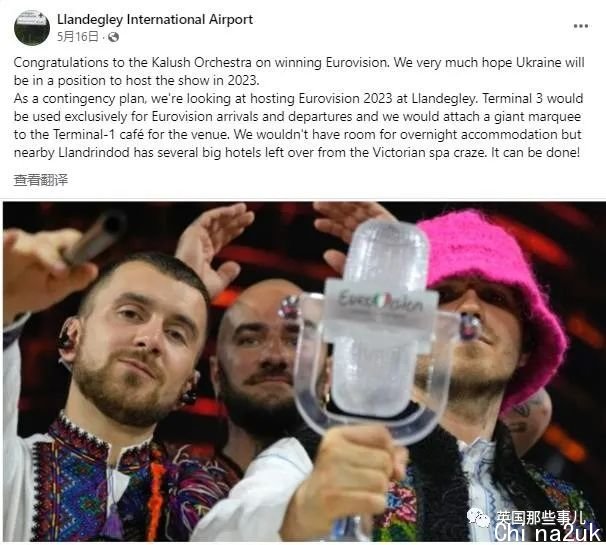Screen dimensions: 606x545
Task: Open the three-dot post options menu
Action: pyautogui.click(x=580, y=26)
